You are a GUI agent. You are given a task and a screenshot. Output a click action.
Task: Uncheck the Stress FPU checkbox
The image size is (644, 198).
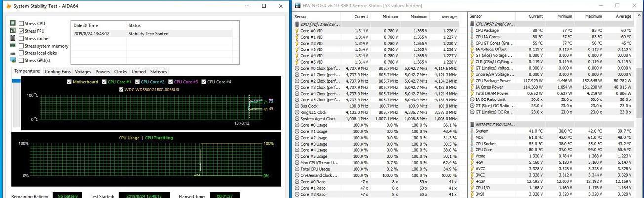[21, 31]
